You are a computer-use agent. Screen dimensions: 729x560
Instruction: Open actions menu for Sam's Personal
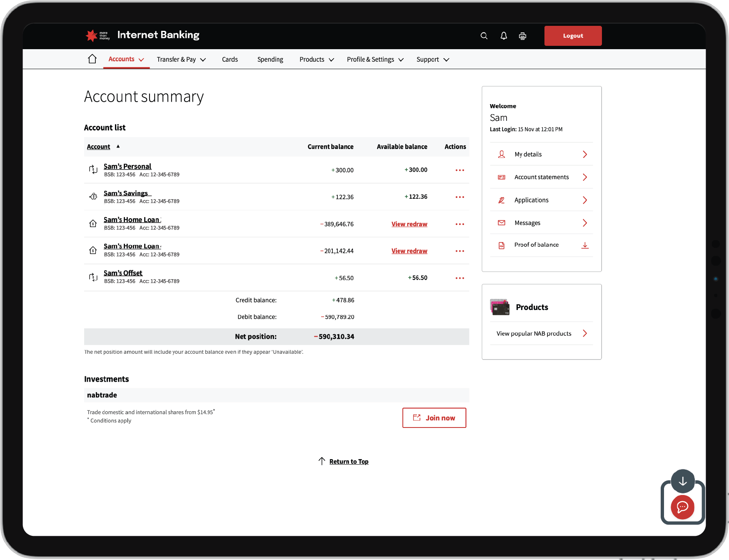459,170
